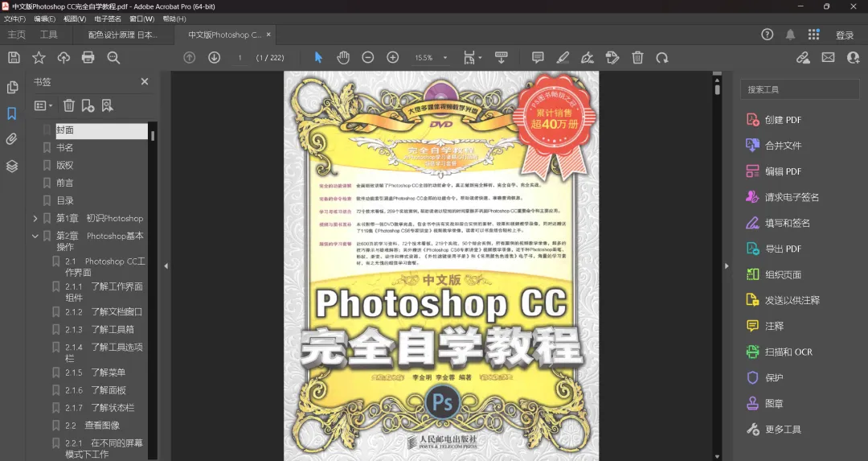Open the zoom level dropdown
868x461 pixels.
pos(444,58)
